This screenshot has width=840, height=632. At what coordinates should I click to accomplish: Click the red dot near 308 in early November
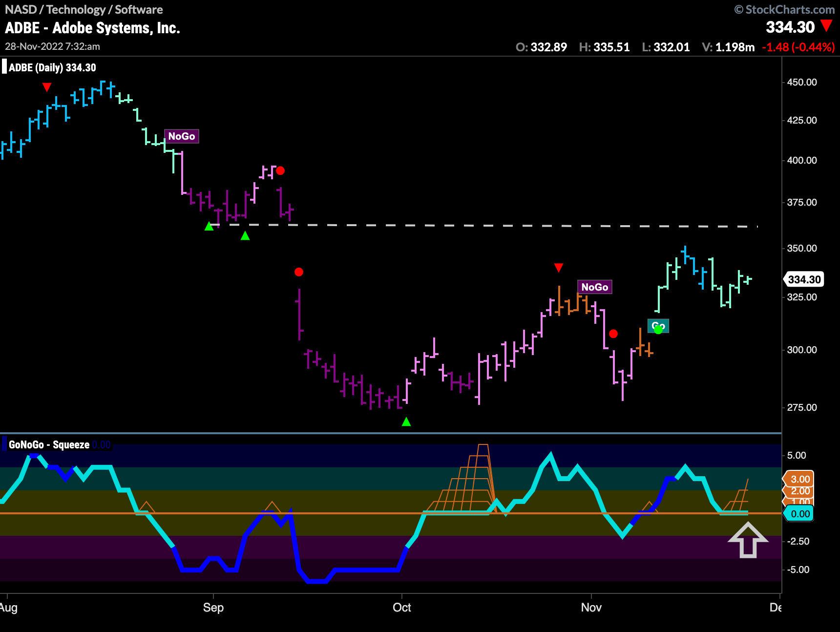click(x=613, y=334)
